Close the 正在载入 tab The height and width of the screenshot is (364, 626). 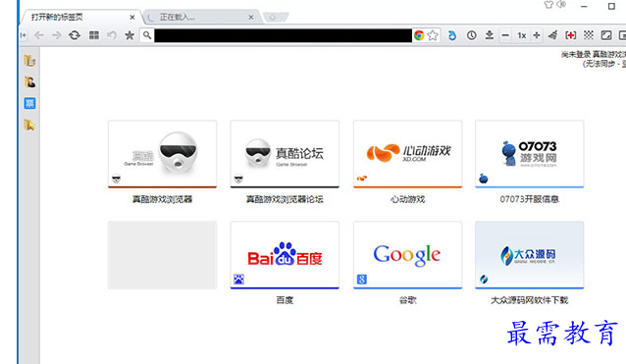click(x=251, y=17)
